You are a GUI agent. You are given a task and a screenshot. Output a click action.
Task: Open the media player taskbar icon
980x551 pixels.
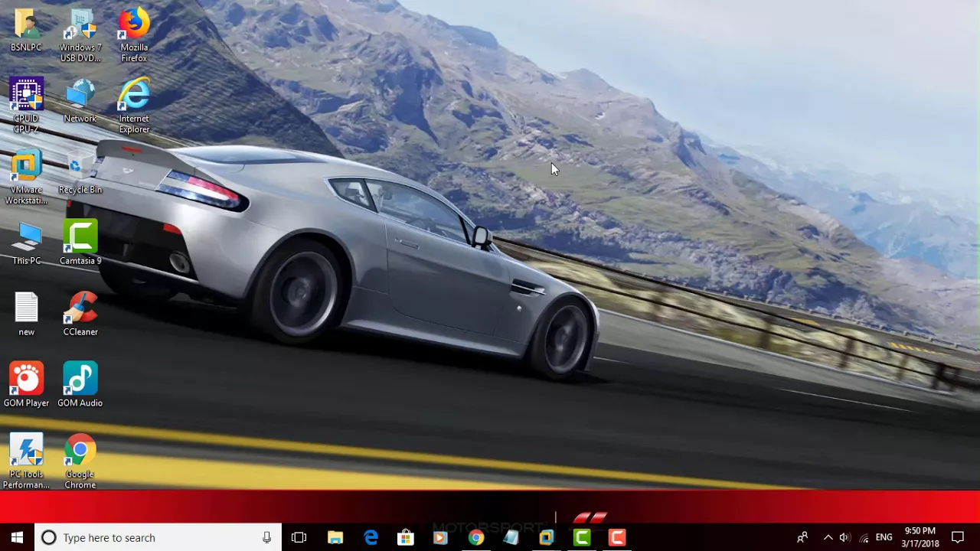[x=440, y=537]
